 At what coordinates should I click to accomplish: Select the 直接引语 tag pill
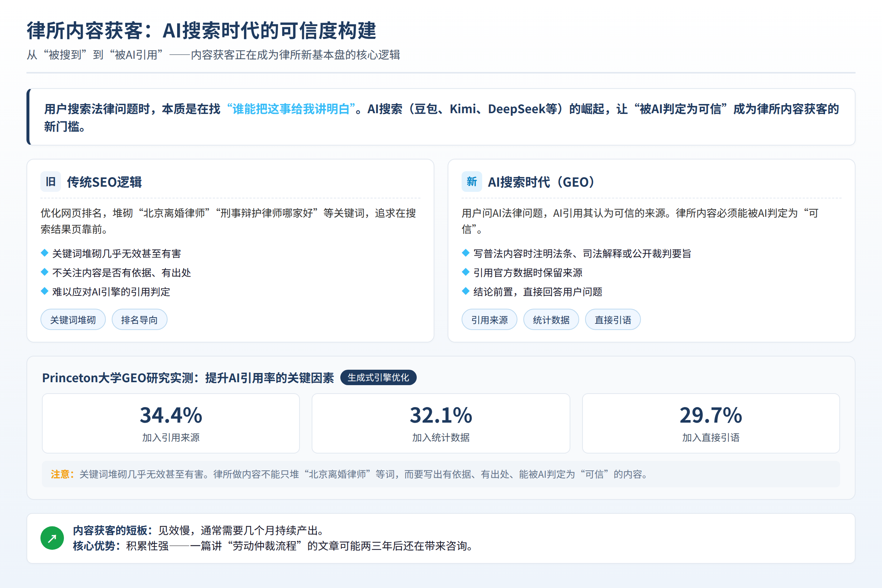613,319
